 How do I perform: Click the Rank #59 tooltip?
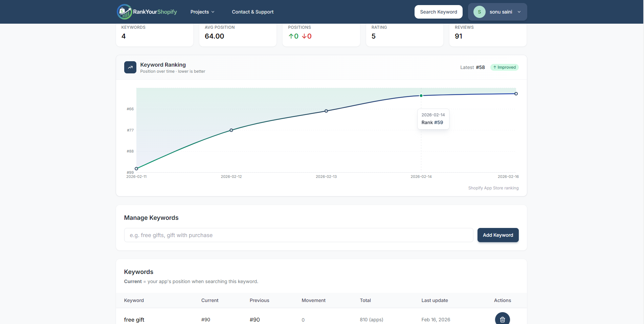(433, 119)
